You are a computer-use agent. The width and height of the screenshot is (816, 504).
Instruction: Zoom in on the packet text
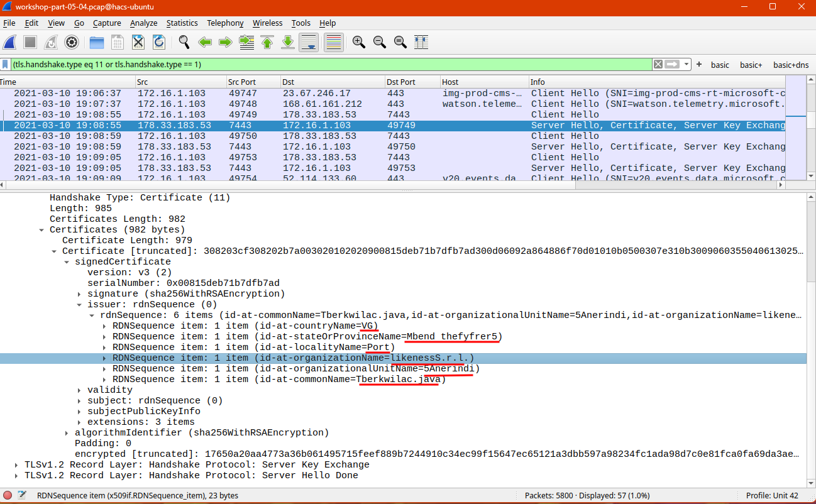[x=359, y=42]
